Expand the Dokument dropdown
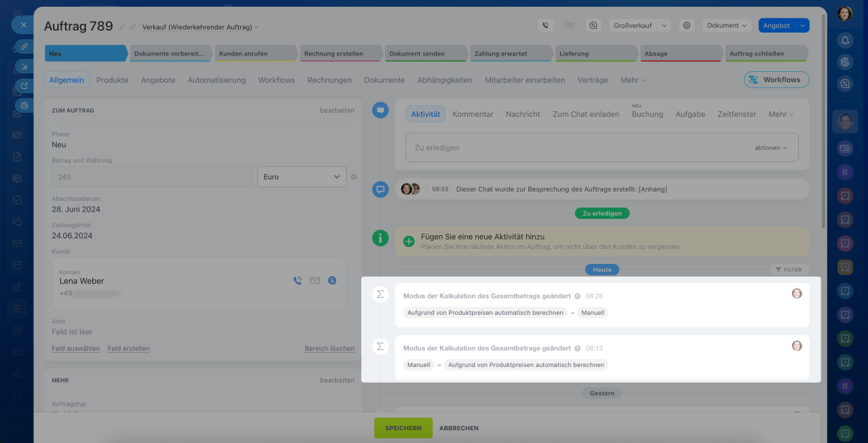Viewport: 868px width, 443px height. (x=726, y=25)
